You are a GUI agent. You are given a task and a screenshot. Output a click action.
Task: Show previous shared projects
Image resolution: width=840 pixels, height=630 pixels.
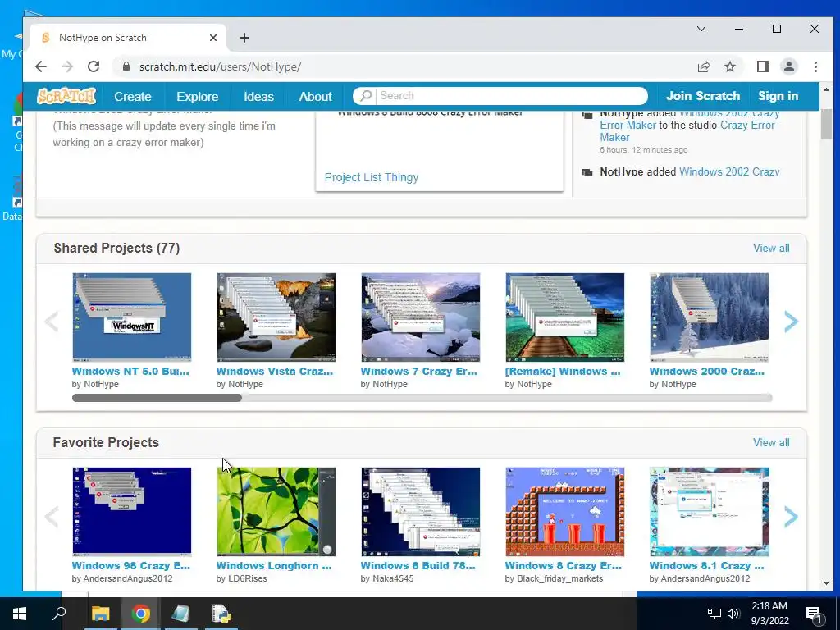click(52, 322)
